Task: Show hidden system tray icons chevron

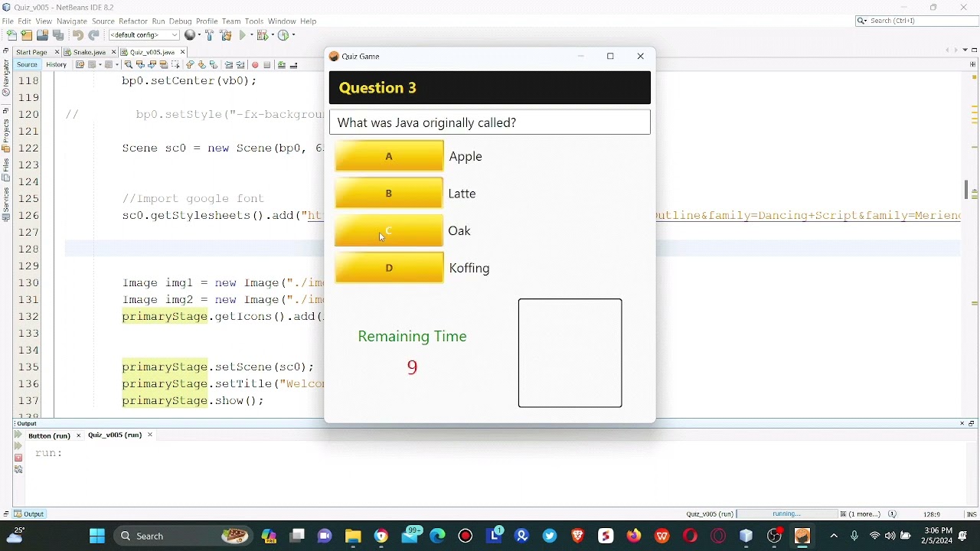Action: pos(834,536)
